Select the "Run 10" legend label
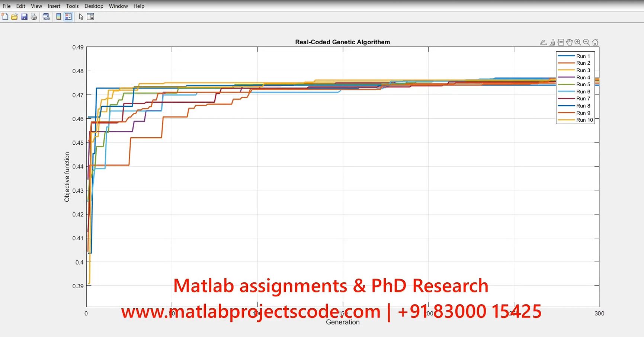The image size is (644, 337). pyautogui.click(x=584, y=120)
